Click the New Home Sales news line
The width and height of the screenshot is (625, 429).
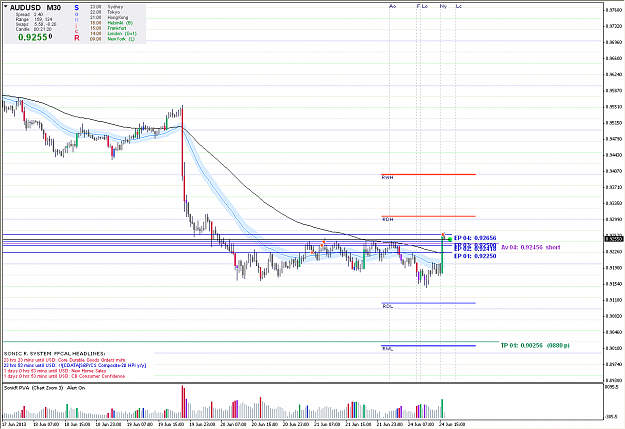pyautogui.click(x=55, y=371)
